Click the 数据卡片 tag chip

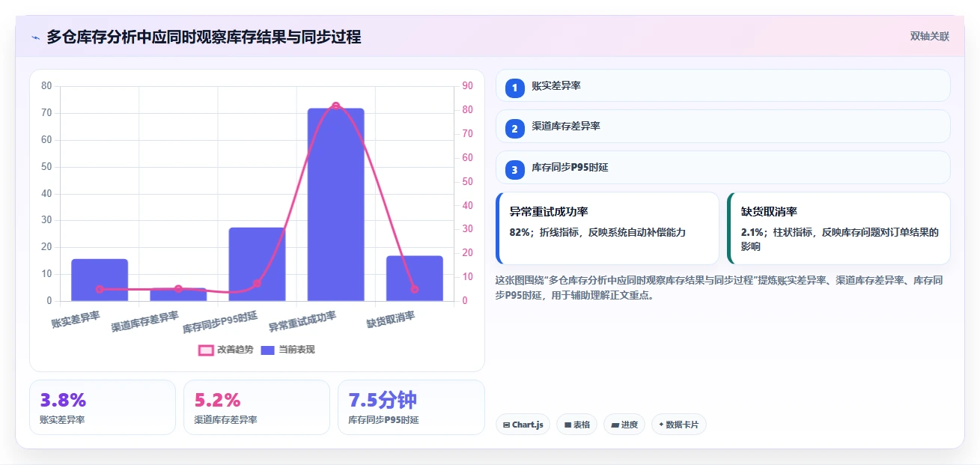coord(678,425)
